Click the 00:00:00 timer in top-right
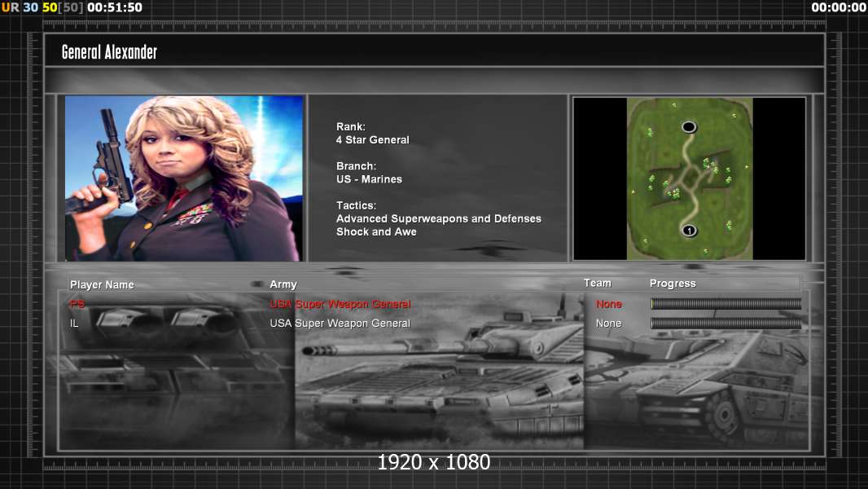The height and width of the screenshot is (489, 868). [839, 8]
